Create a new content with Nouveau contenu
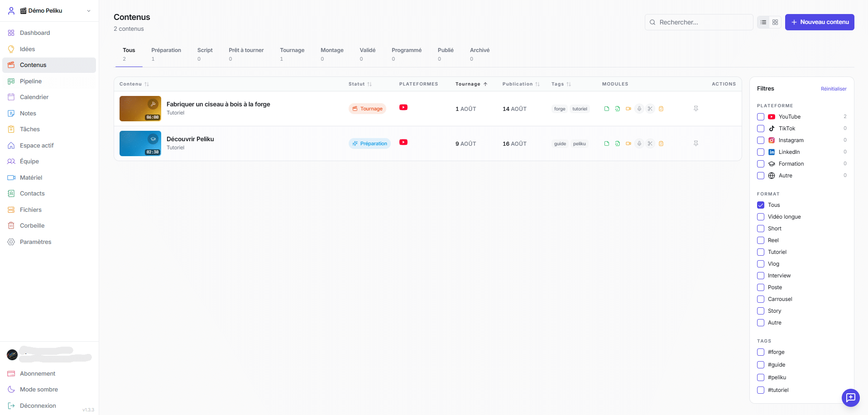This screenshot has height=415, width=868. click(820, 22)
